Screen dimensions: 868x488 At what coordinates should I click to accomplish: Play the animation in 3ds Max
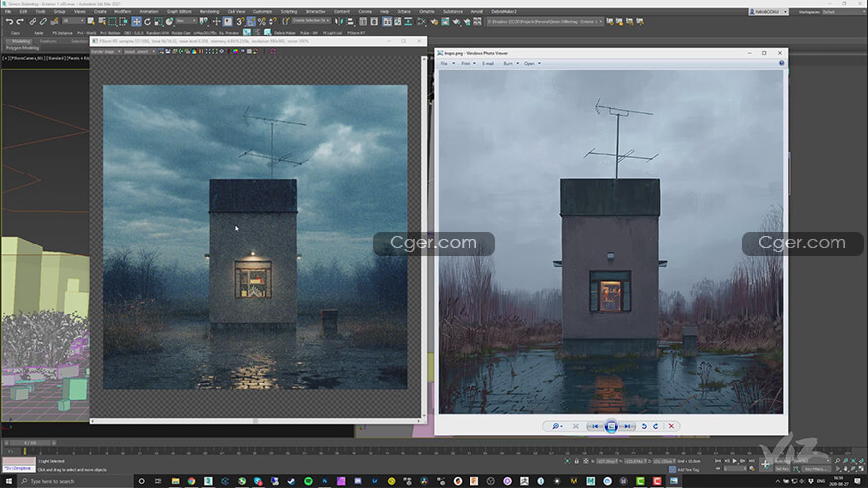point(735,461)
